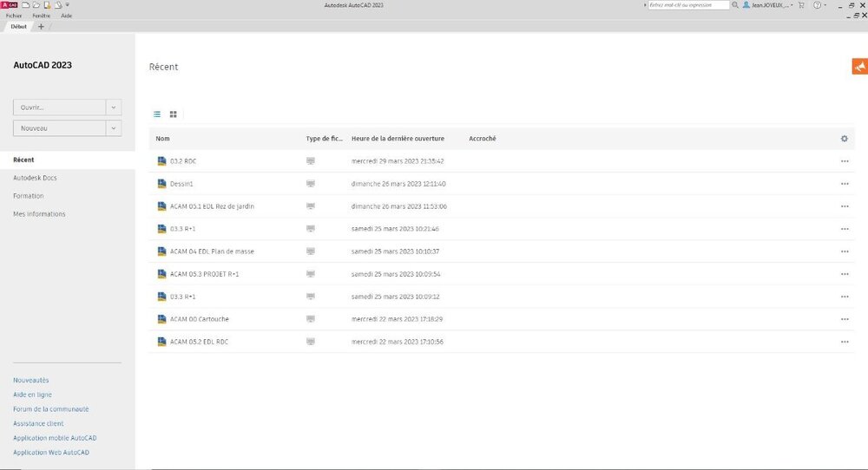
Task: Open ACAM 04 EDL Plan de masse
Action: click(212, 251)
